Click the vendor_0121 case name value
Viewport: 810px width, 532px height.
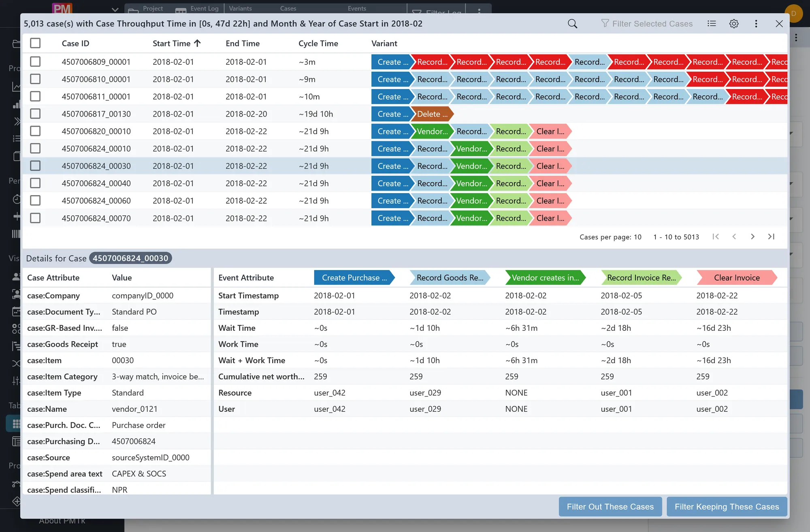pos(134,409)
